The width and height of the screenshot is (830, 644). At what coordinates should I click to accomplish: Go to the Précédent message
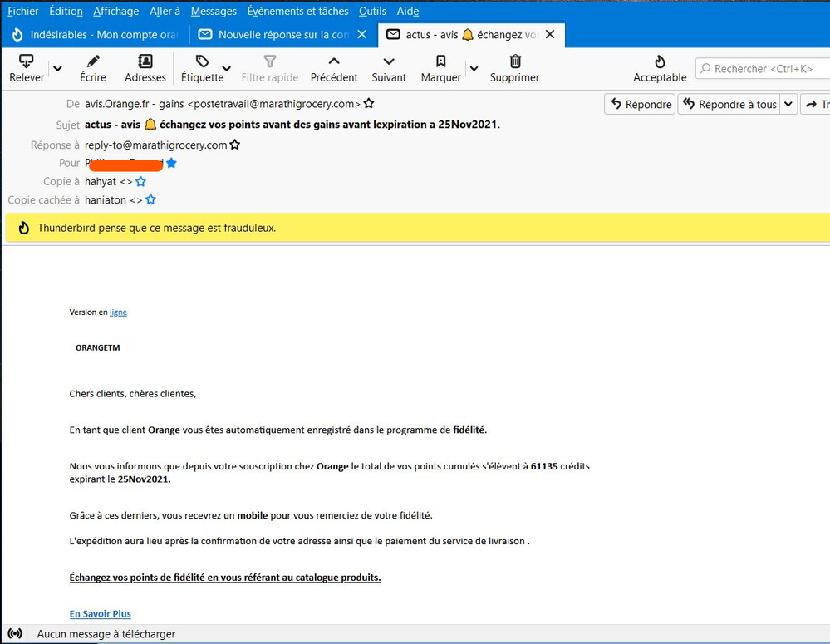(x=334, y=61)
